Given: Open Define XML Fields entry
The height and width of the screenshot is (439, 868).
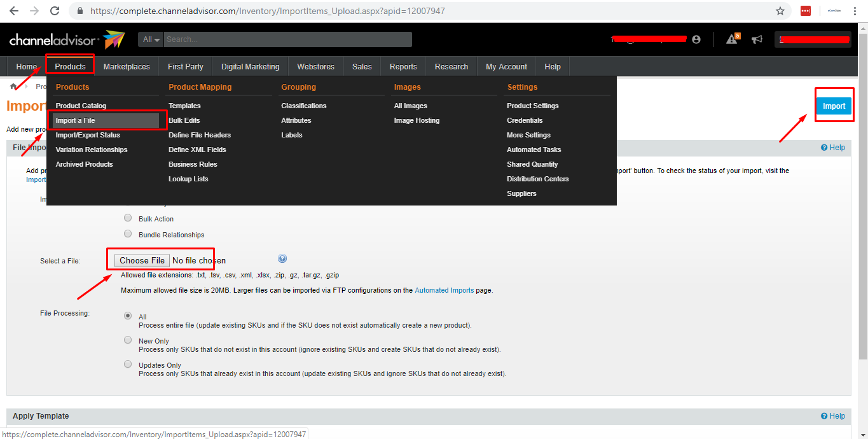Looking at the screenshot, I should click(197, 150).
